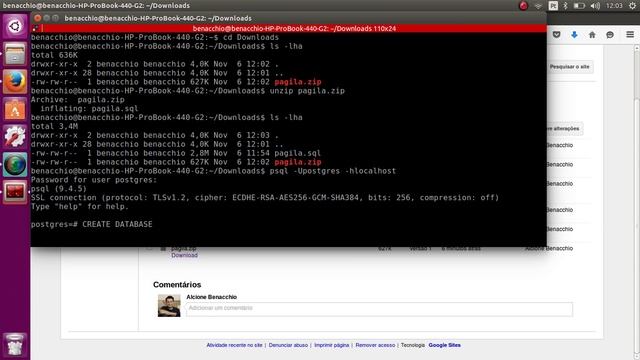Image resolution: width=640 pixels, height=360 pixels.
Task: Click the Denunciar abuso link
Action: [288, 345]
